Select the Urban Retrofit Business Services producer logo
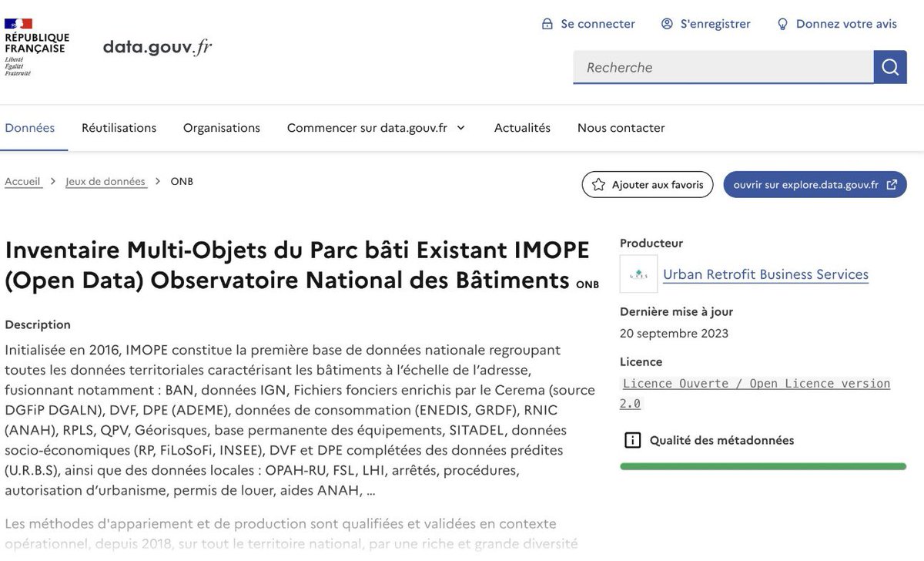The image size is (924, 561). [638, 274]
